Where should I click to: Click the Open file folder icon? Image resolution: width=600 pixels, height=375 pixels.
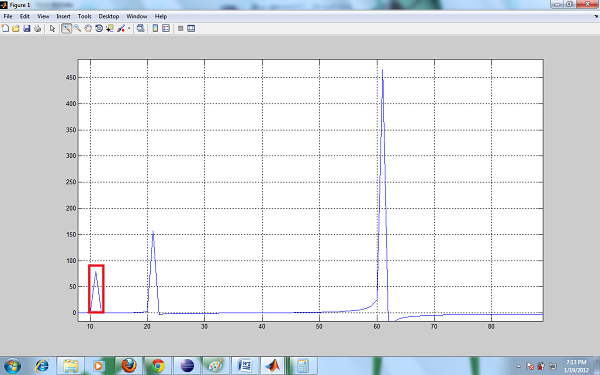pyautogui.click(x=16, y=28)
